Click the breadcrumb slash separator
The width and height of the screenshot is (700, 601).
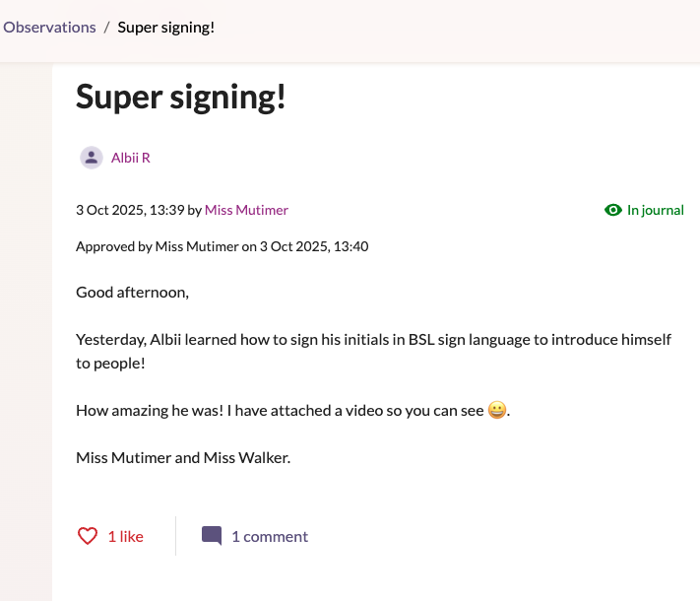[106, 28]
